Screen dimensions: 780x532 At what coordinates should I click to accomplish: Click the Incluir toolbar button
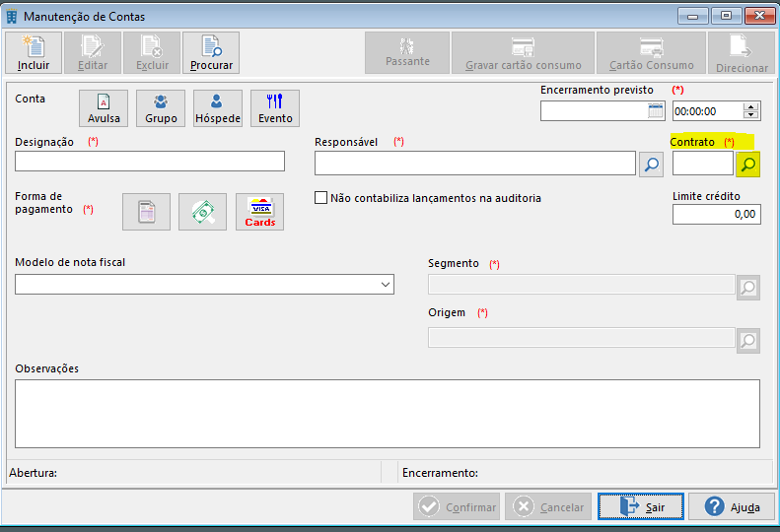tap(34, 52)
